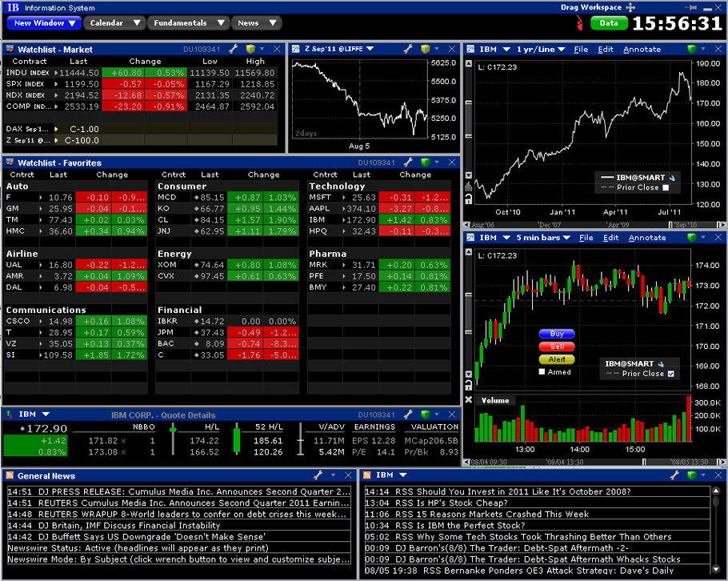This screenshot has width=728, height=581.
Task: Click the yellow group cube on Z Sep'11 chart
Action: pos(425,49)
